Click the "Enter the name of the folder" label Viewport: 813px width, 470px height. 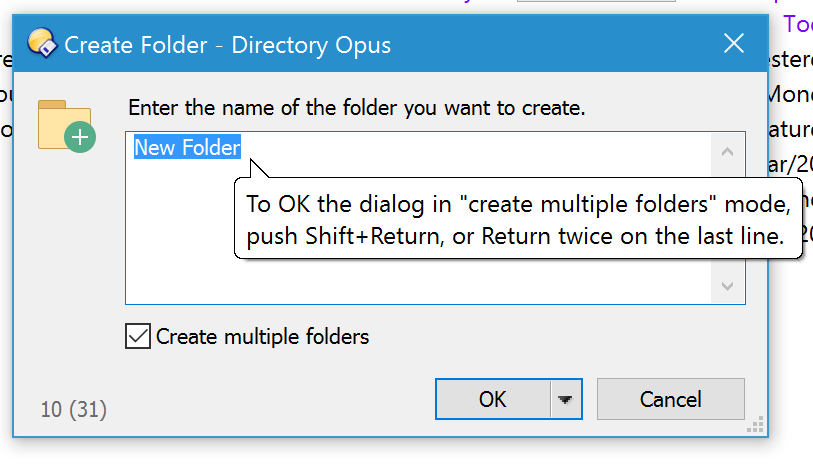pos(357,108)
